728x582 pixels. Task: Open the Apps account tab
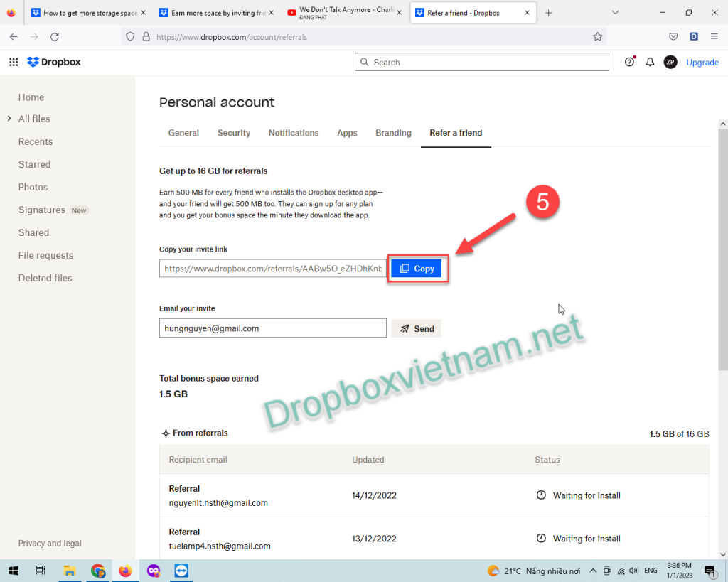pos(347,133)
